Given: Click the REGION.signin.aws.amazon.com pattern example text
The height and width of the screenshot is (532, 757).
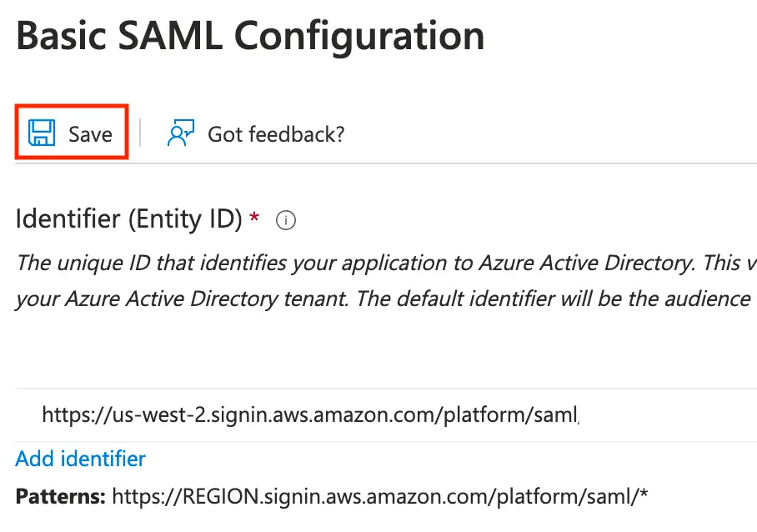Looking at the screenshot, I should 379,498.
